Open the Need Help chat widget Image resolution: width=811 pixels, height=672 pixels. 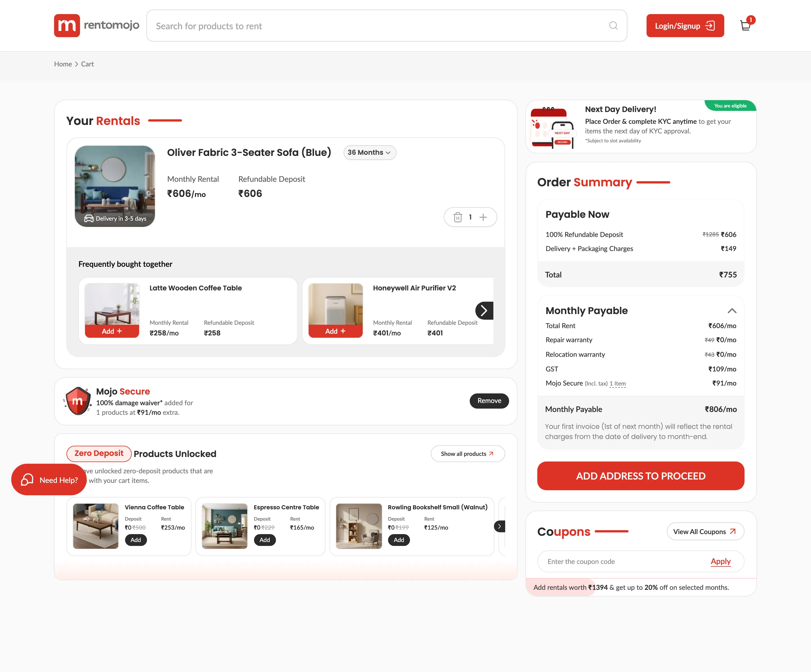(49, 480)
